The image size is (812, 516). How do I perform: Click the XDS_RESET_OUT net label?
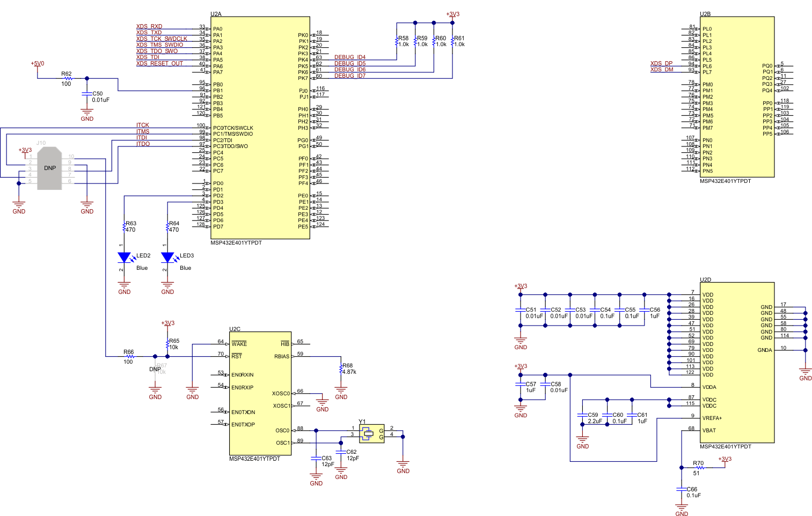click(159, 63)
